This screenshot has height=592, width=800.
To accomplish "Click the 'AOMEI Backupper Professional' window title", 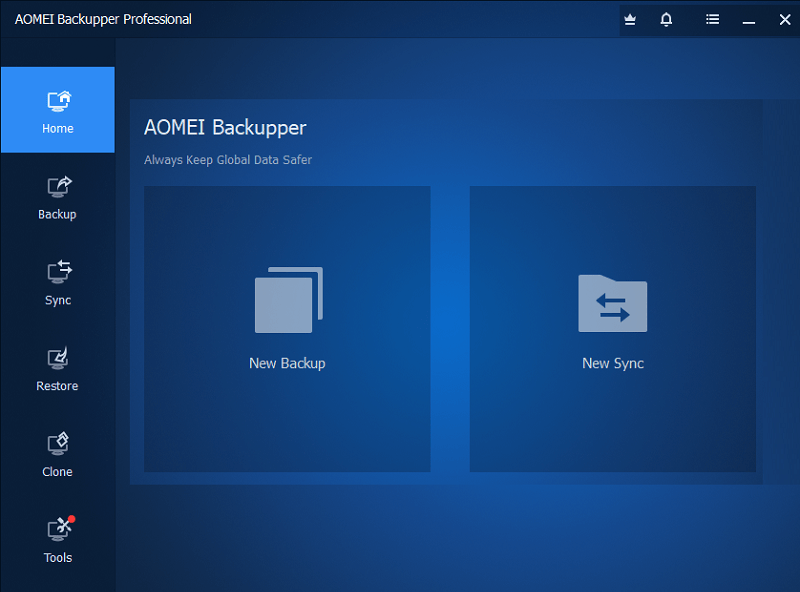I will [x=103, y=19].
